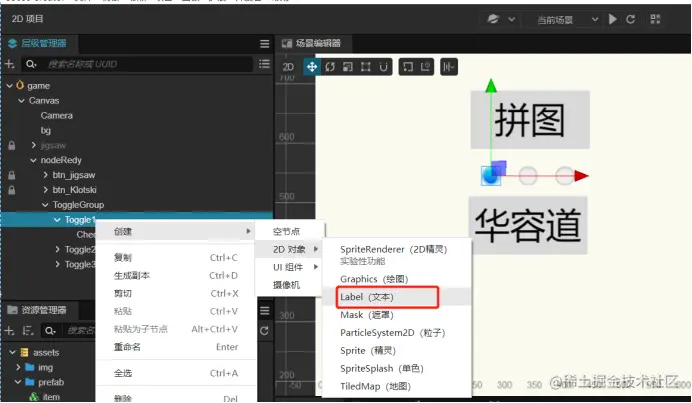
Task: Create TiledMap (地图) object
Action: pyautogui.click(x=396, y=387)
